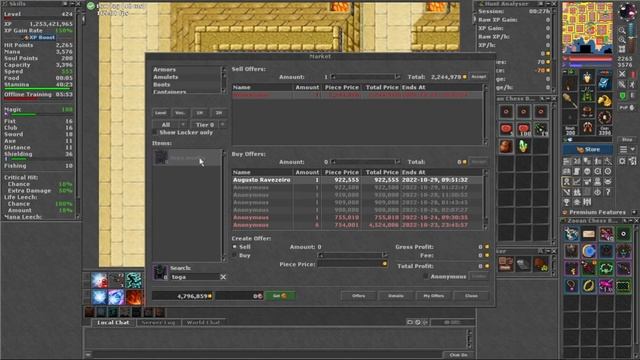
Task: Focus the Search field containing toga
Action: (194, 277)
